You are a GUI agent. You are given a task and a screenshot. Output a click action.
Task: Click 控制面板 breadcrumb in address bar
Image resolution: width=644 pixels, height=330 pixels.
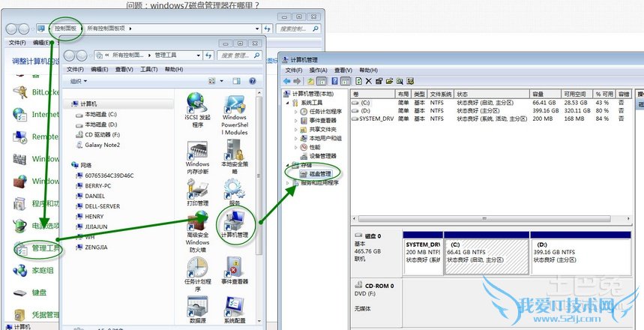point(66,28)
